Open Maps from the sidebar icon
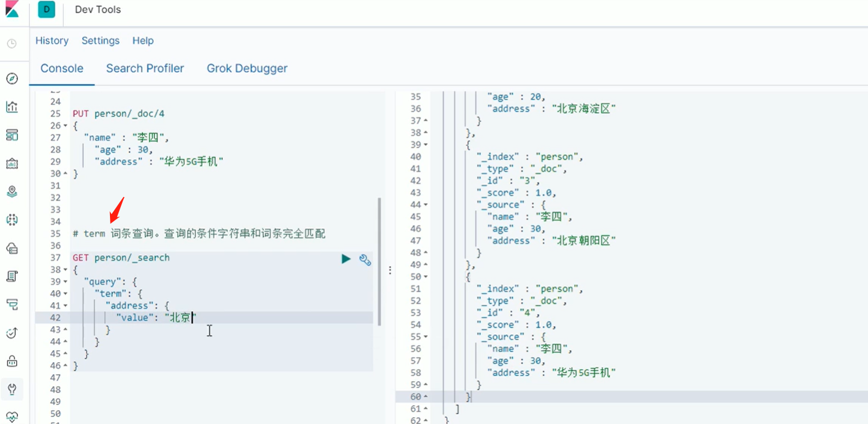The height and width of the screenshot is (424, 868). coord(12,192)
